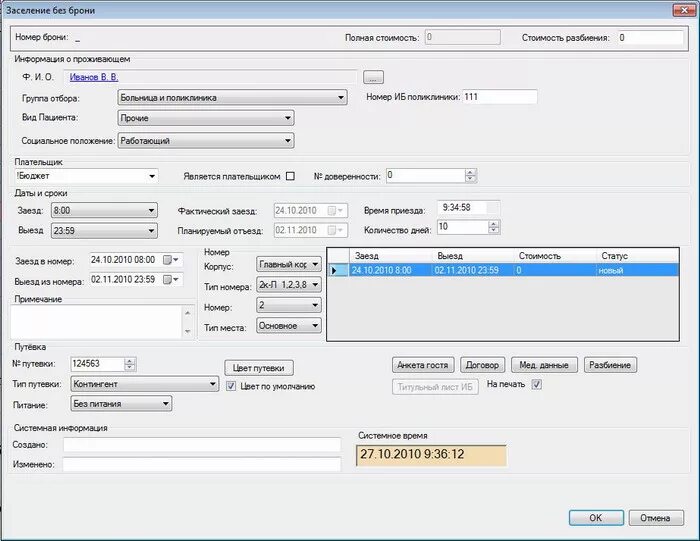Click the Планируемый отъезд date field
The height and width of the screenshot is (541, 700).
click(x=310, y=230)
